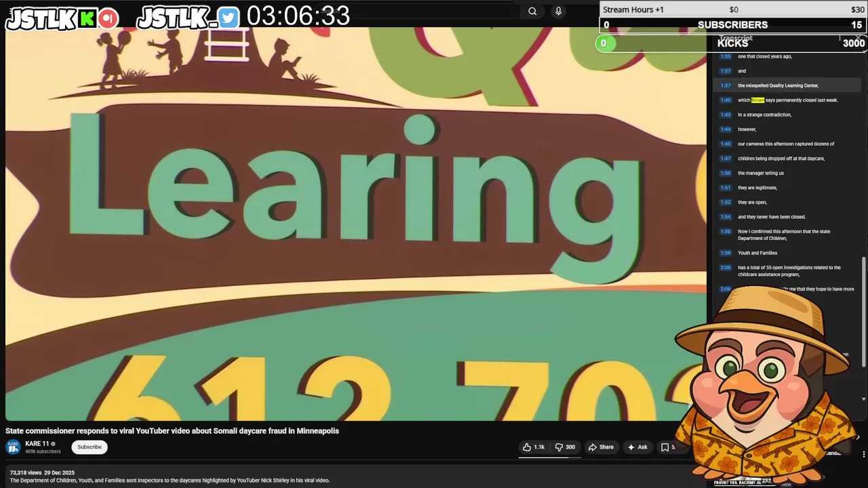Viewport: 868px width, 488px height.
Task: Select transcript line 'however,'
Action: (747, 129)
